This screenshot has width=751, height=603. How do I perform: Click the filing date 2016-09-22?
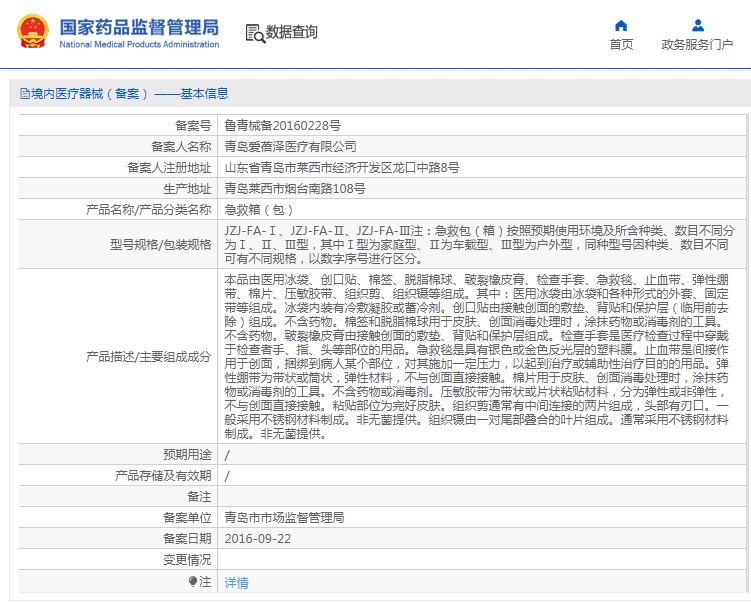257,539
